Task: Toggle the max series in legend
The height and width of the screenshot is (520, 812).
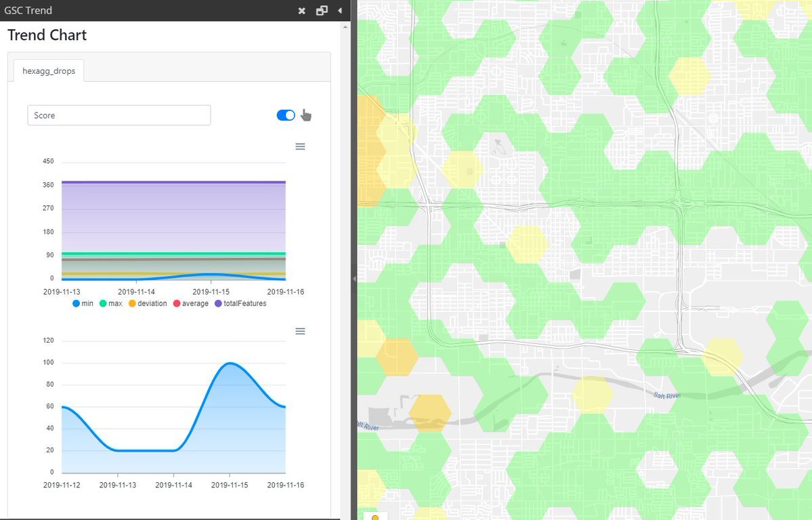Action: (111, 303)
